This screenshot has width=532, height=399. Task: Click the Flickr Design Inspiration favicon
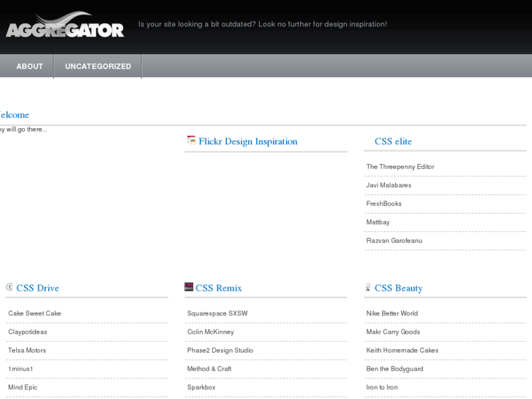(191, 140)
